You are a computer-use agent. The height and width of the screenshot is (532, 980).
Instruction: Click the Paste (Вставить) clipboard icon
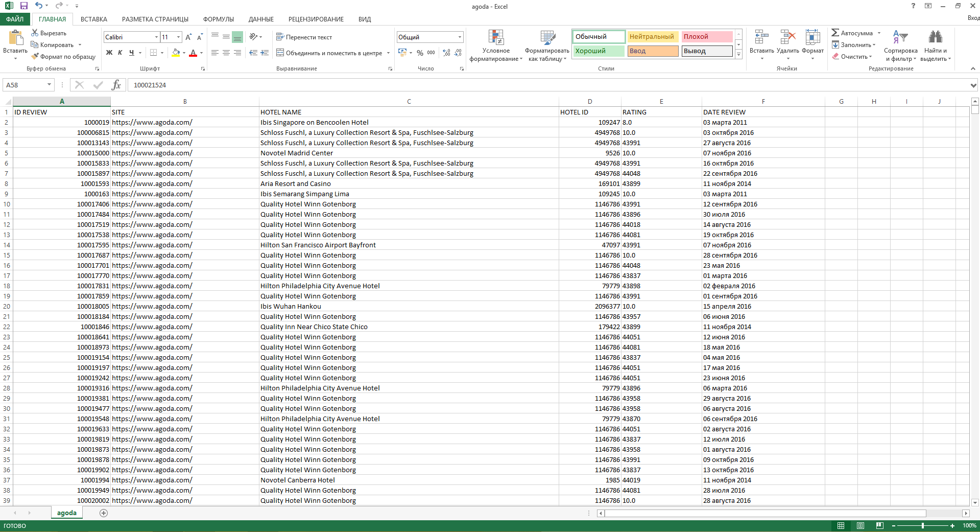tap(15, 37)
